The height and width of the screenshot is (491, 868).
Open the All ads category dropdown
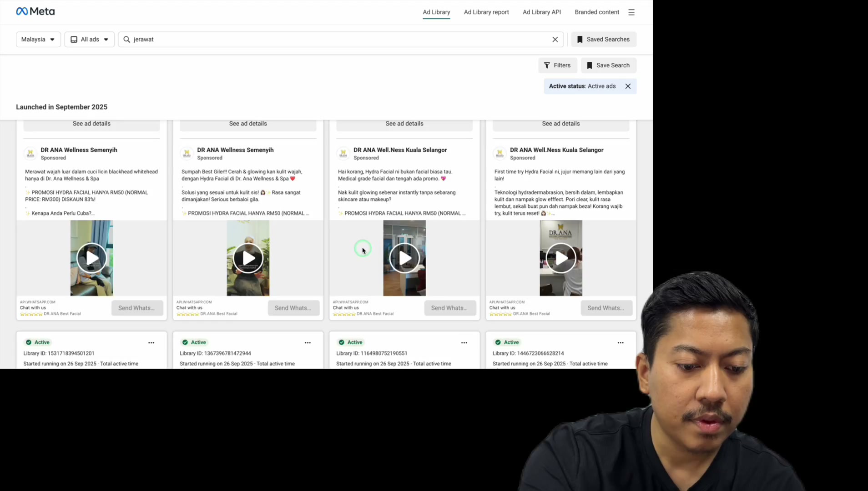click(90, 40)
